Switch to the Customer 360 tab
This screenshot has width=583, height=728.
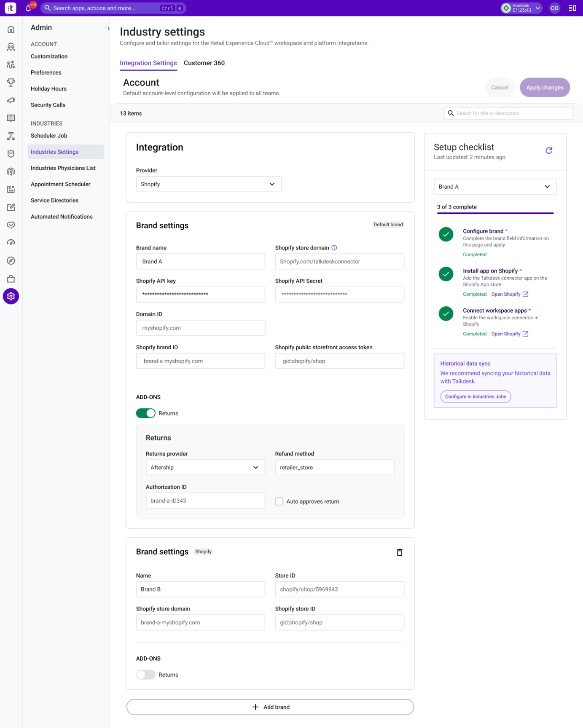click(204, 63)
